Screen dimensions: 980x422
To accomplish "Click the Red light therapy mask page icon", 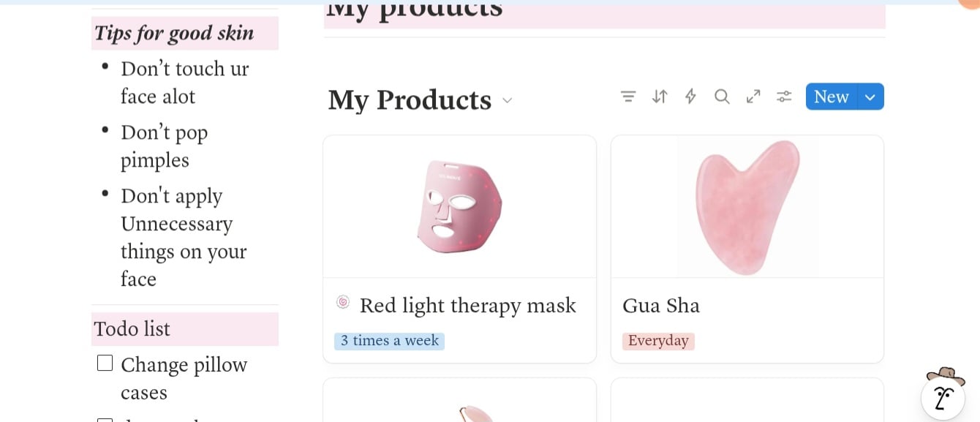I will pyautogui.click(x=342, y=302).
